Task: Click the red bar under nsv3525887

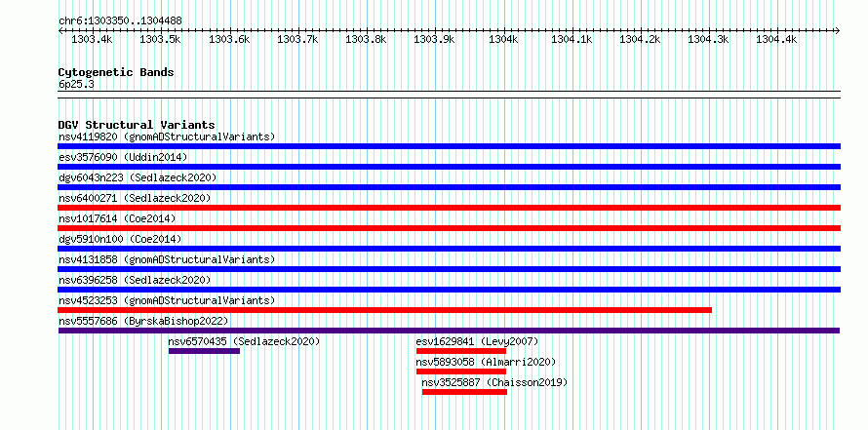Action: [464, 392]
